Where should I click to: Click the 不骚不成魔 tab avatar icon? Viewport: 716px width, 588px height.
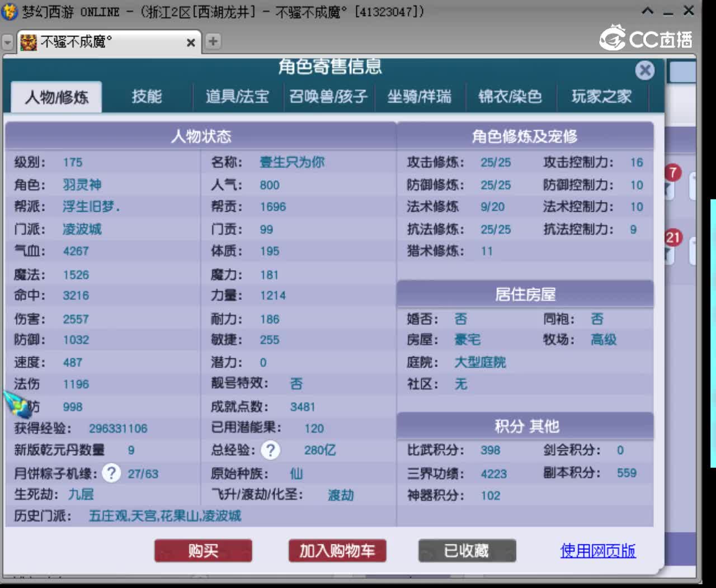29,42
